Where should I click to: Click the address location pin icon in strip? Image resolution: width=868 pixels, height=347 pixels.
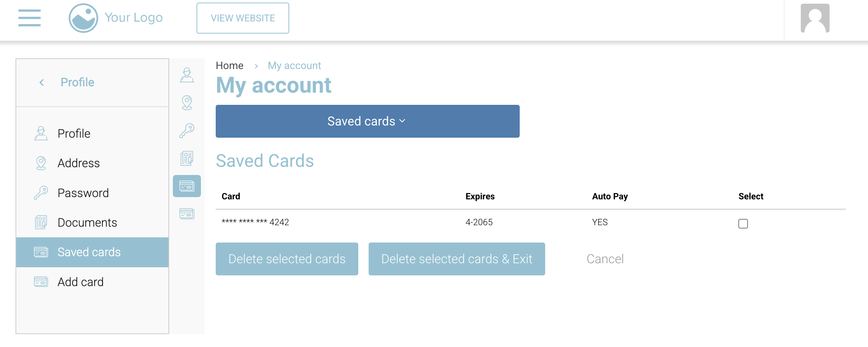pos(187,103)
